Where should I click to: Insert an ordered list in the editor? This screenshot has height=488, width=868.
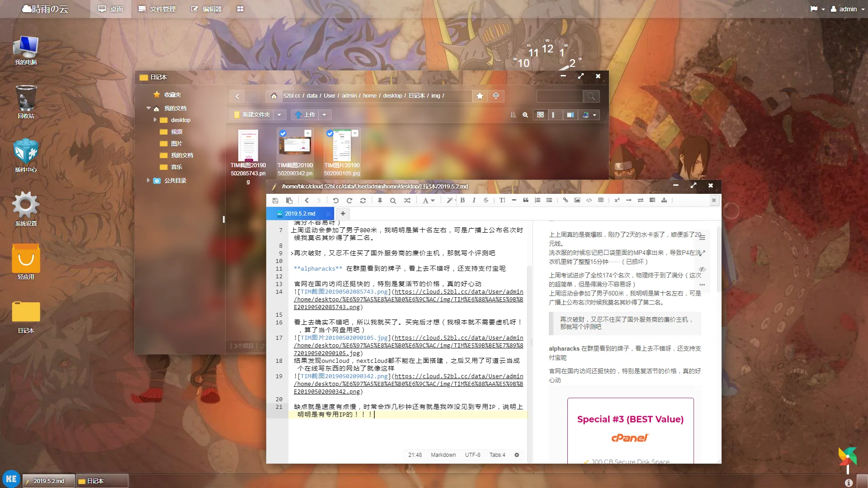pyautogui.click(x=538, y=200)
